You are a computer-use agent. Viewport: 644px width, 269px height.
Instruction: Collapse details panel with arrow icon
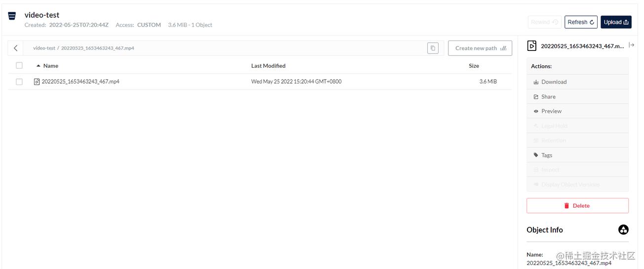click(x=632, y=45)
